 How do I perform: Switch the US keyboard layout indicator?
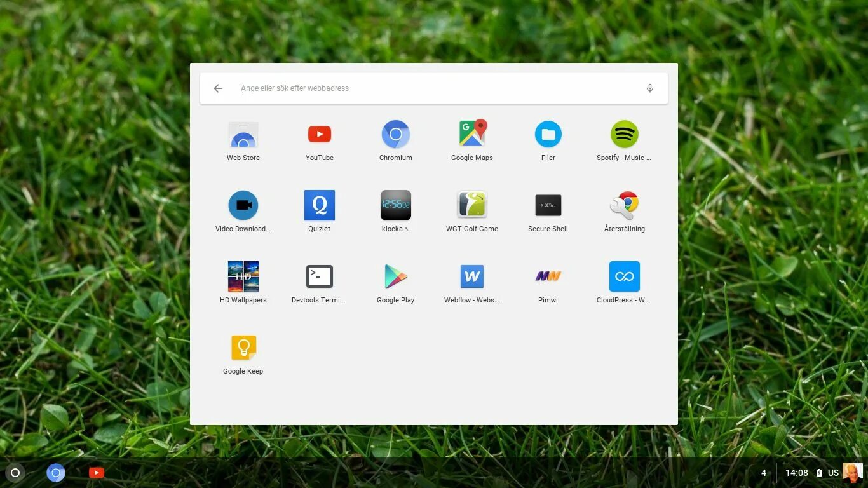point(833,473)
